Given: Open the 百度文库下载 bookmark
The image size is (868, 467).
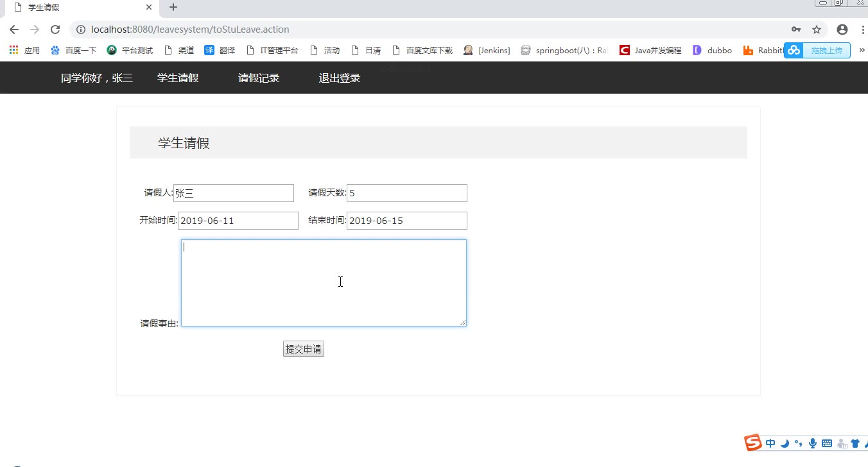Looking at the screenshot, I should (422, 50).
